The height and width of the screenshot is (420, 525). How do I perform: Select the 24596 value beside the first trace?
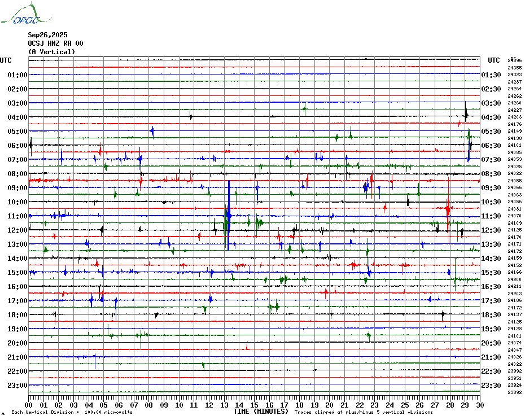tap(515, 60)
